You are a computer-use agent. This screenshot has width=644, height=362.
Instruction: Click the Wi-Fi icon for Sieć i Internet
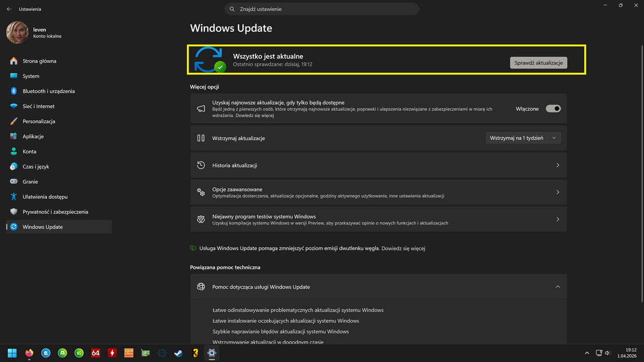click(14, 106)
